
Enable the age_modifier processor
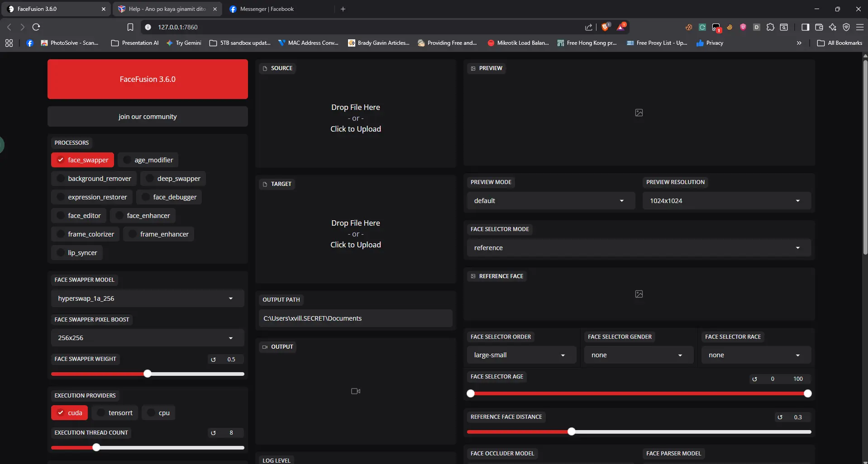pyautogui.click(x=148, y=160)
